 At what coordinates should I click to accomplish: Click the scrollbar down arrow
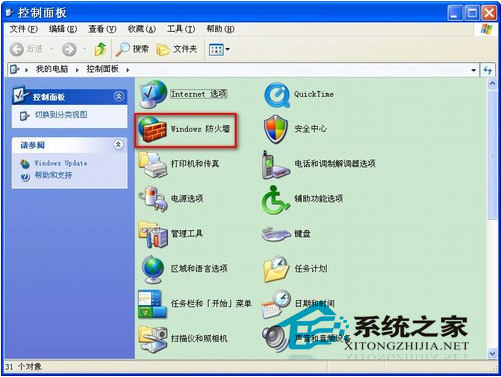pyautogui.click(x=492, y=353)
